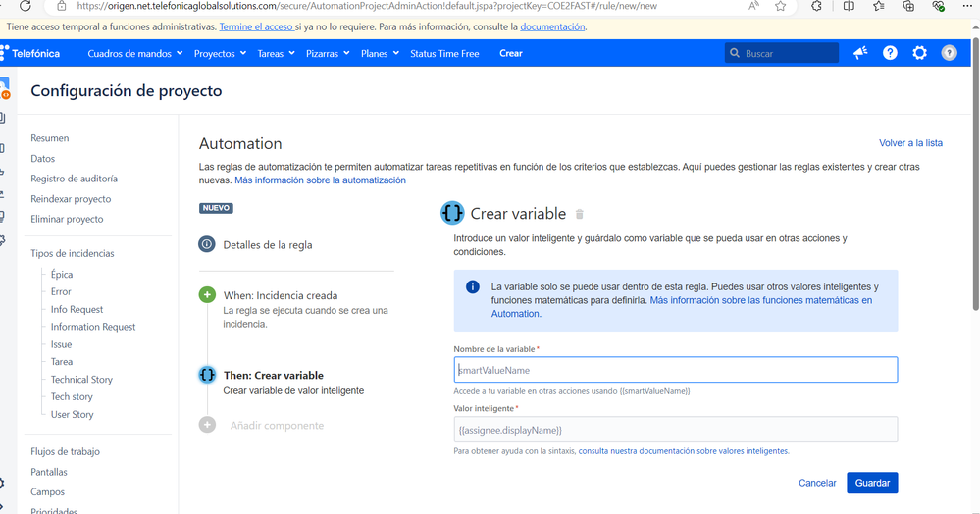Viewport: 980px width, 514px height.
Task: Reload the page with the browser refresh icon
Action: point(25,6)
